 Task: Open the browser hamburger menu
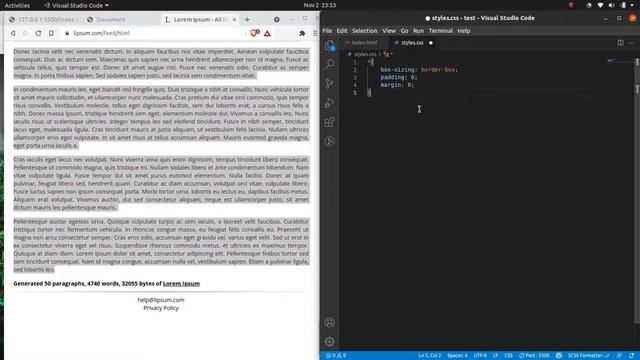(315, 33)
